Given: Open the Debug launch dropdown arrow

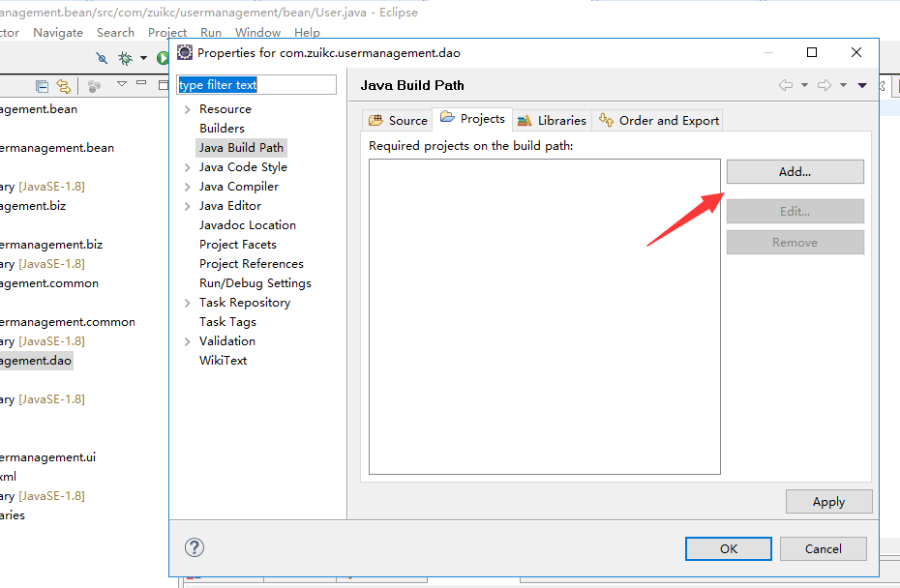Looking at the screenshot, I should click(x=143, y=58).
